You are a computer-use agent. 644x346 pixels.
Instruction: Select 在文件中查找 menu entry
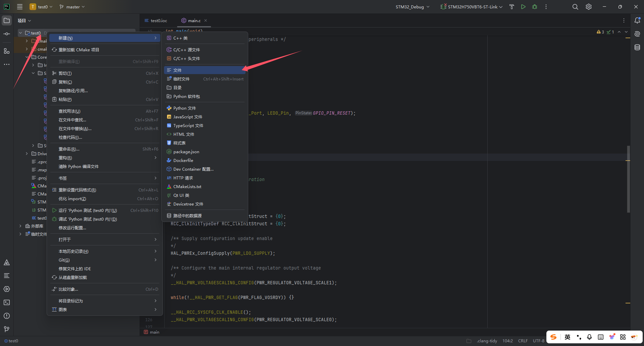click(x=105, y=120)
